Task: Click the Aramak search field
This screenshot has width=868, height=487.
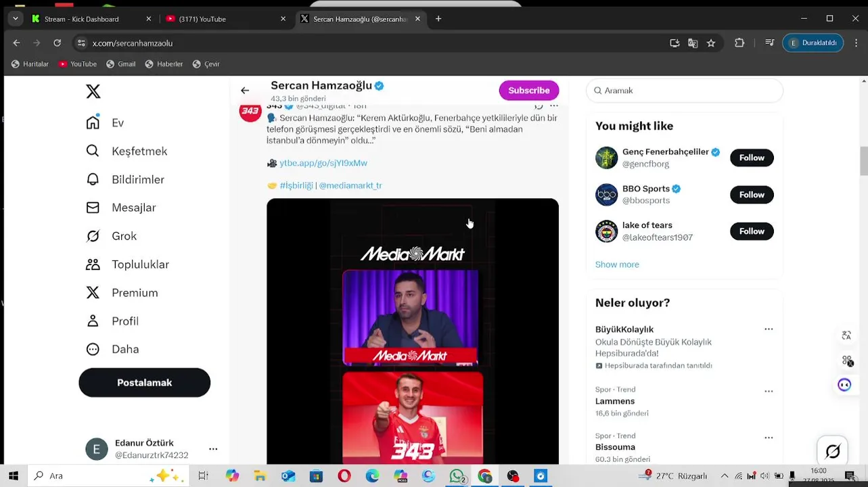Action: click(x=685, y=91)
